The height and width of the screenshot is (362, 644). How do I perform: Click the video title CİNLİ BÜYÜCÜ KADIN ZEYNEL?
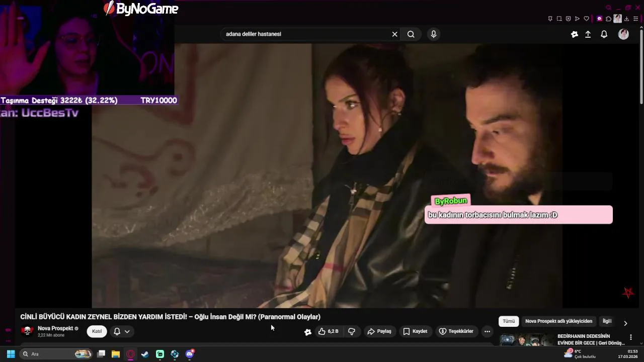pos(170,317)
